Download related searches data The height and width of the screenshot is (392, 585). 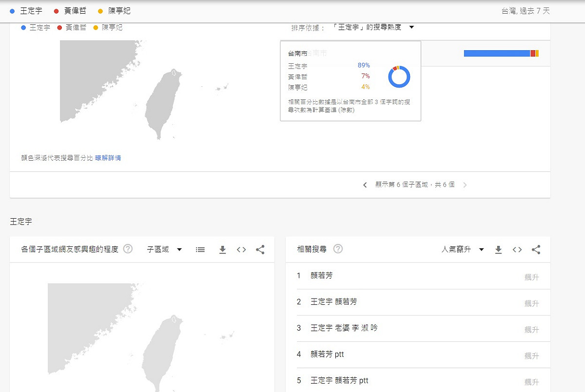(498, 250)
